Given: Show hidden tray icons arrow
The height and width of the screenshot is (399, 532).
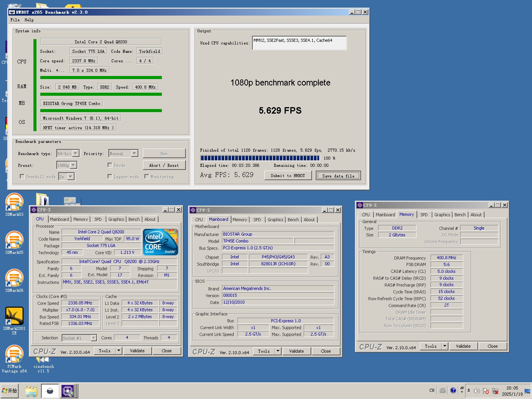Looking at the screenshot, I should pyautogui.click(x=469, y=390).
